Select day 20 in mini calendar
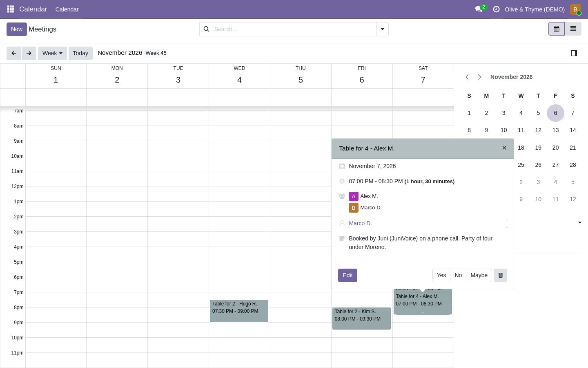This screenshot has width=588, height=368. (x=555, y=148)
